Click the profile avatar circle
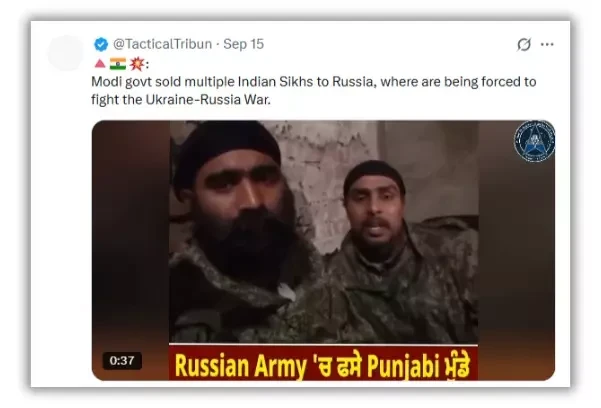 (66, 53)
